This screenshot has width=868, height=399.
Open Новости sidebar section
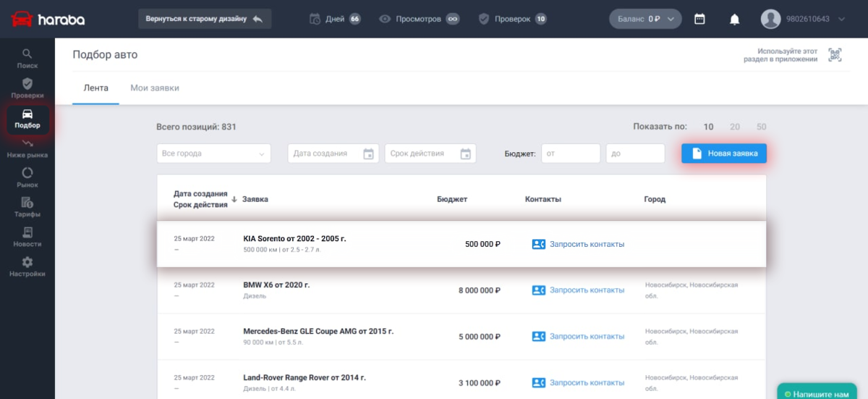click(27, 238)
